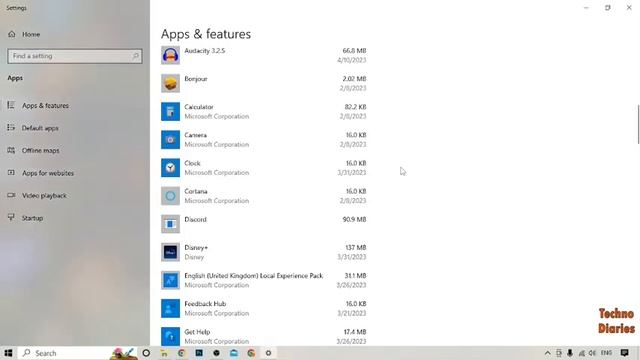Select the Cortana name text
The image size is (640, 360).
click(x=196, y=191)
